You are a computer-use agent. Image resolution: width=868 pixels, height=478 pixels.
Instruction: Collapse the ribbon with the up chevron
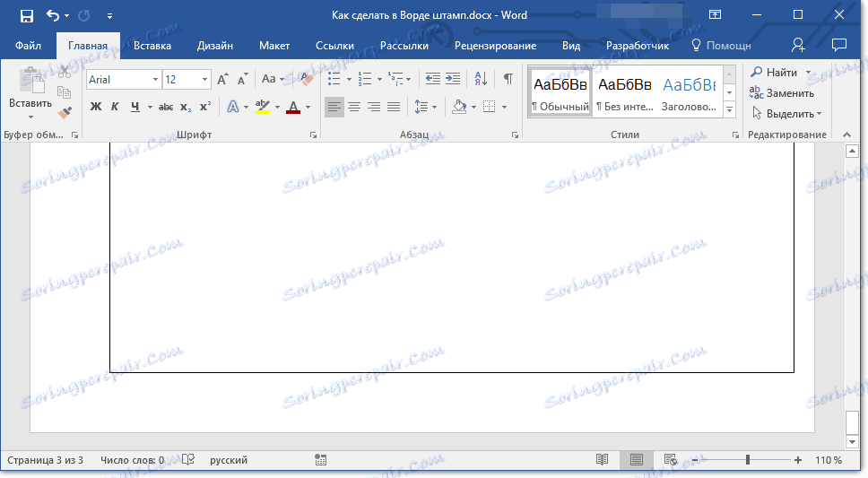click(847, 135)
